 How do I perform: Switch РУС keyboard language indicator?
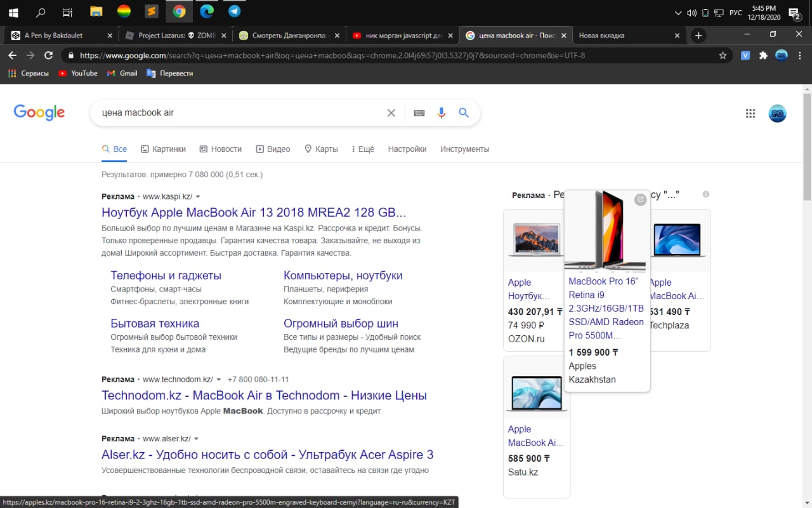pos(735,13)
